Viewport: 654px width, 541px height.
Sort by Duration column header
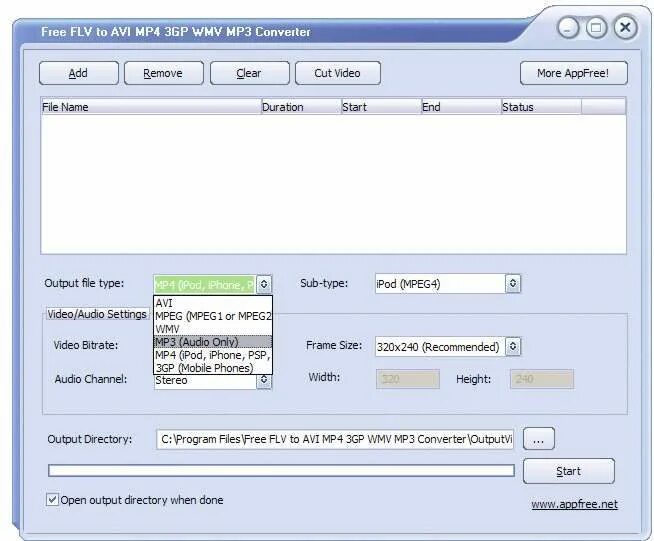coord(301,107)
